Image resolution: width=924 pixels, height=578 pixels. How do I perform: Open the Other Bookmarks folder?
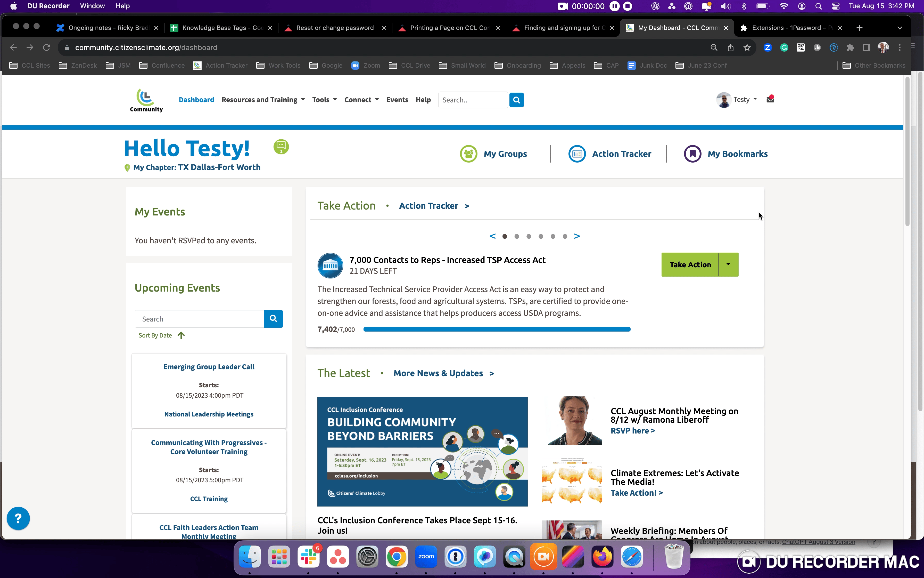pyautogui.click(x=874, y=65)
